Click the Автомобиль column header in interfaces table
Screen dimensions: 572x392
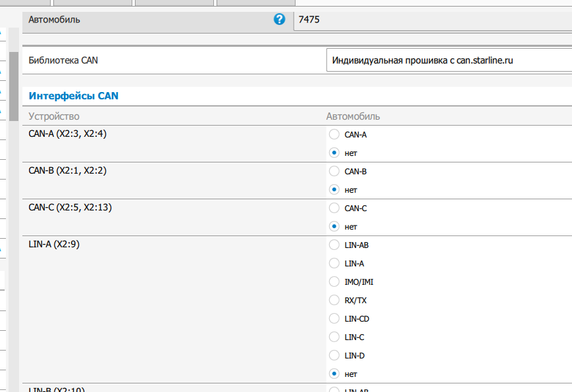[x=353, y=116]
